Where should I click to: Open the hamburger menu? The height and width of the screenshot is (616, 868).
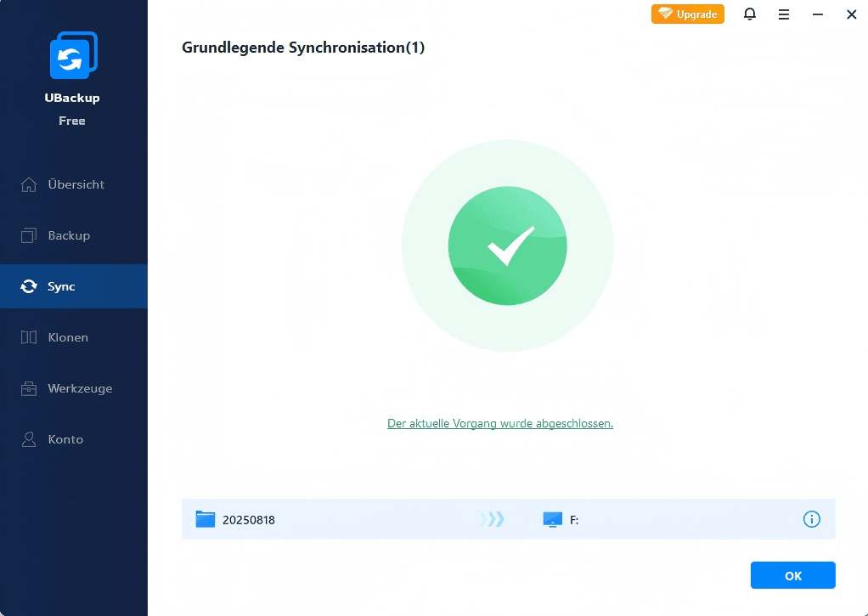[783, 14]
